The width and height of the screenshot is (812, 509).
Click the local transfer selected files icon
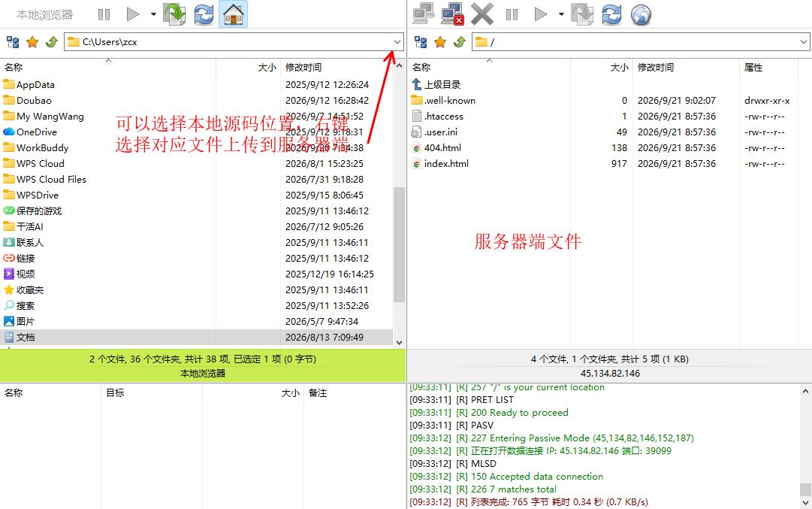pyautogui.click(x=174, y=14)
